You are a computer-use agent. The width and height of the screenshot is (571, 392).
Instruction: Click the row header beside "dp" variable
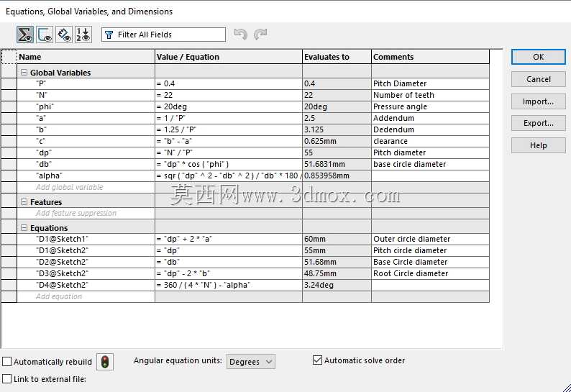(9, 152)
